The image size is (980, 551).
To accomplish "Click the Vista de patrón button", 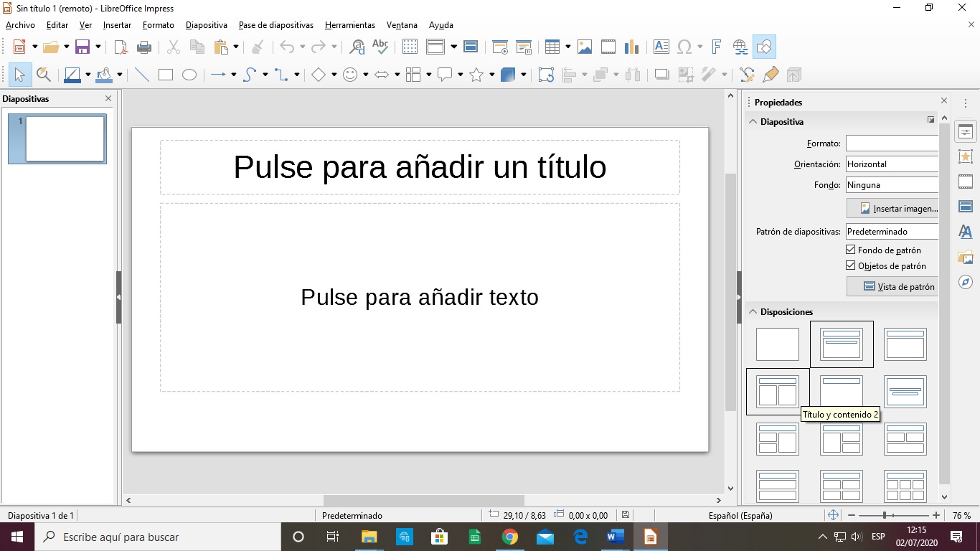I will tap(892, 286).
